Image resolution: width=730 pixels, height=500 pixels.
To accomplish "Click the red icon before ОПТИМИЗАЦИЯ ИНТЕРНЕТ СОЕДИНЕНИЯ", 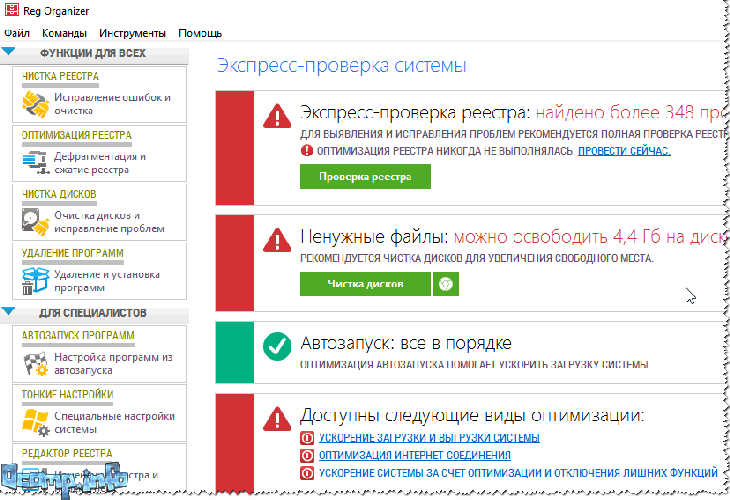I will (307, 455).
